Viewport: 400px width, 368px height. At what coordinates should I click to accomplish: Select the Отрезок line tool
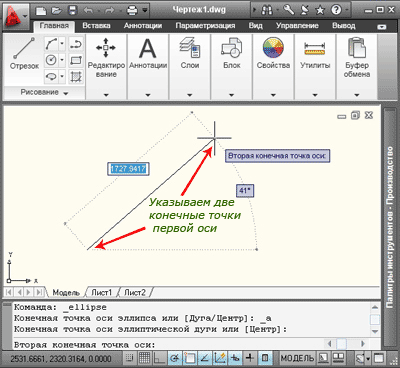pos(24,53)
